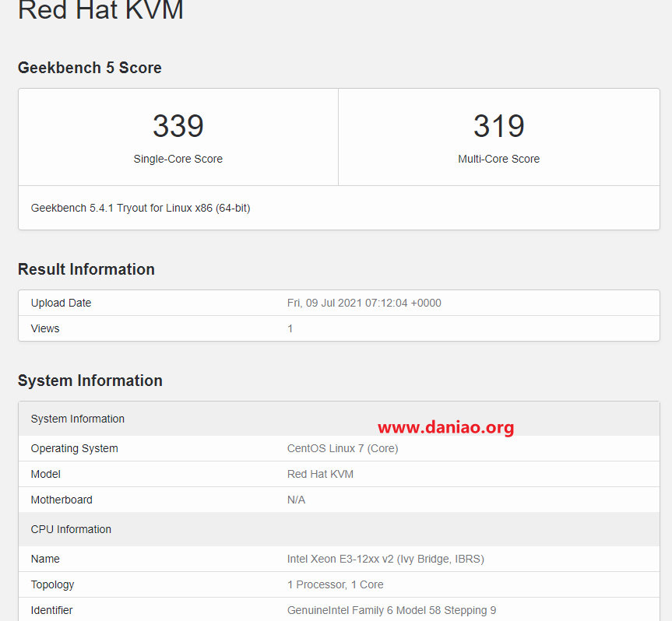This screenshot has height=621, width=672.
Task: Click the CPU Information table header
Action: (x=339, y=529)
